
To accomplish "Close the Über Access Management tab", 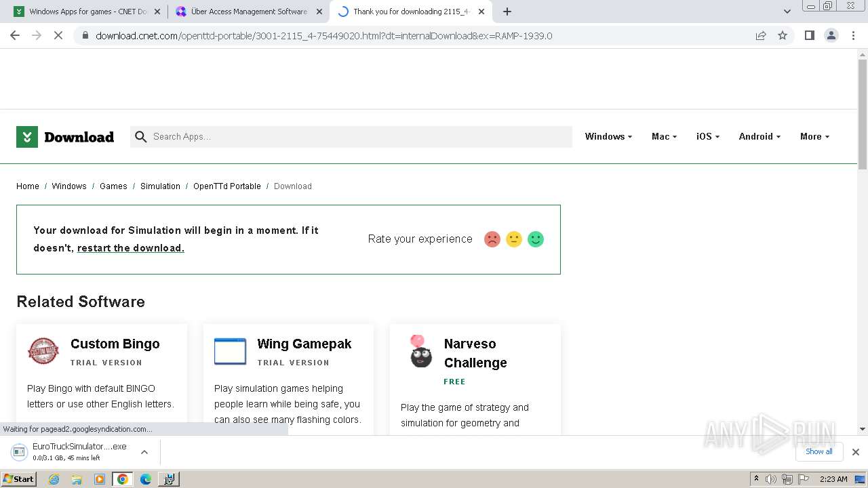I will (319, 12).
